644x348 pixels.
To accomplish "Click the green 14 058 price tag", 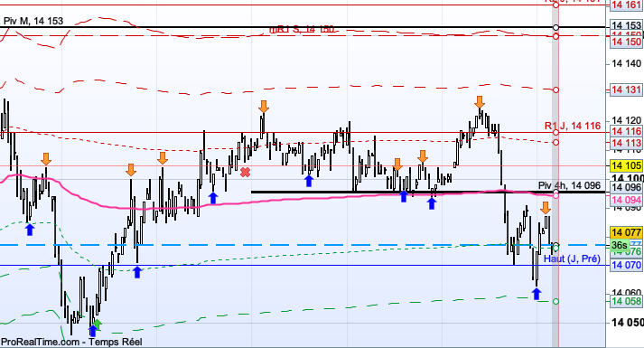I will pyautogui.click(x=626, y=301).
